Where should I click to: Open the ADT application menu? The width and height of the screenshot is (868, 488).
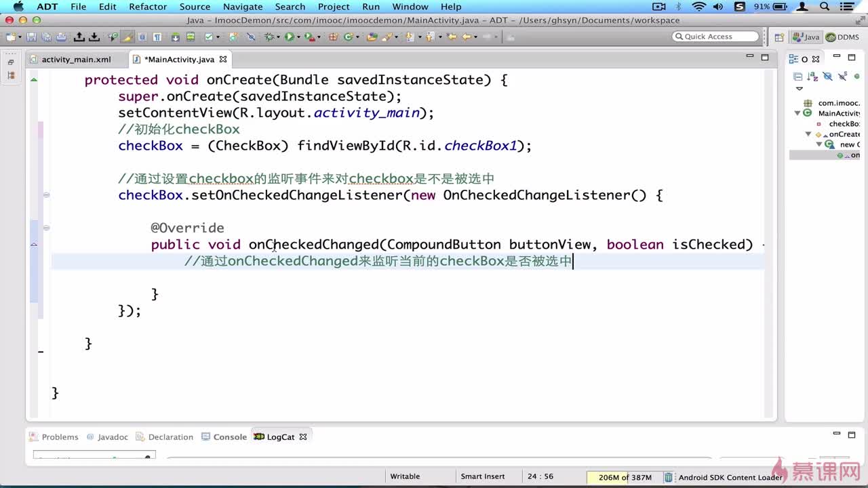[47, 7]
